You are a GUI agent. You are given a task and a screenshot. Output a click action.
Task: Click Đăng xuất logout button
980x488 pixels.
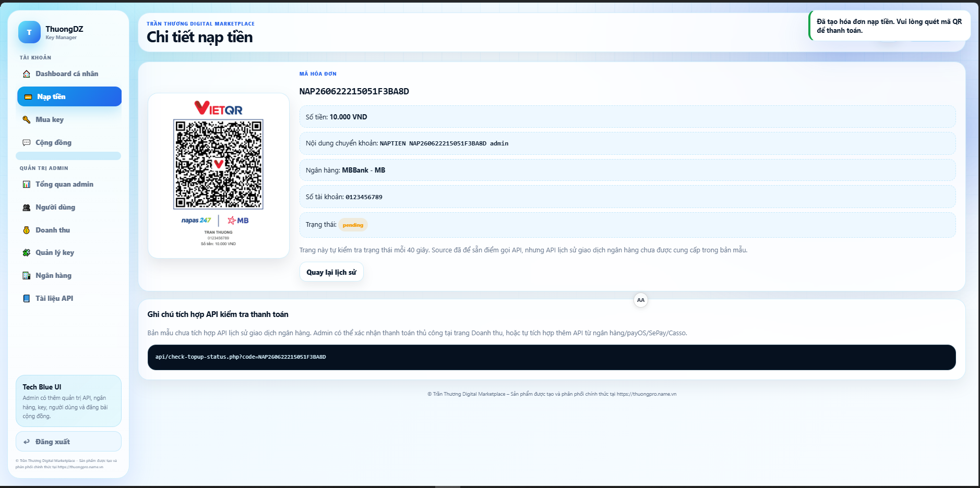coord(68,442)
